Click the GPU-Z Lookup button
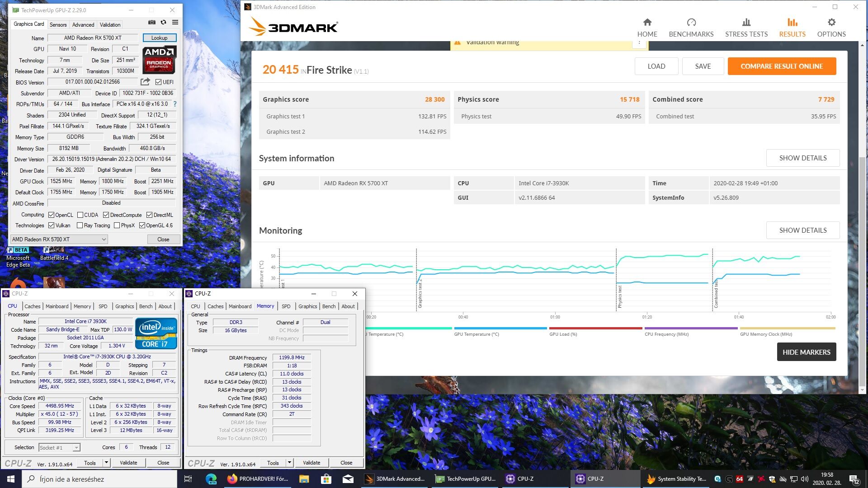Viewport: 868px width, 488px height. click(x=159, y=38)
